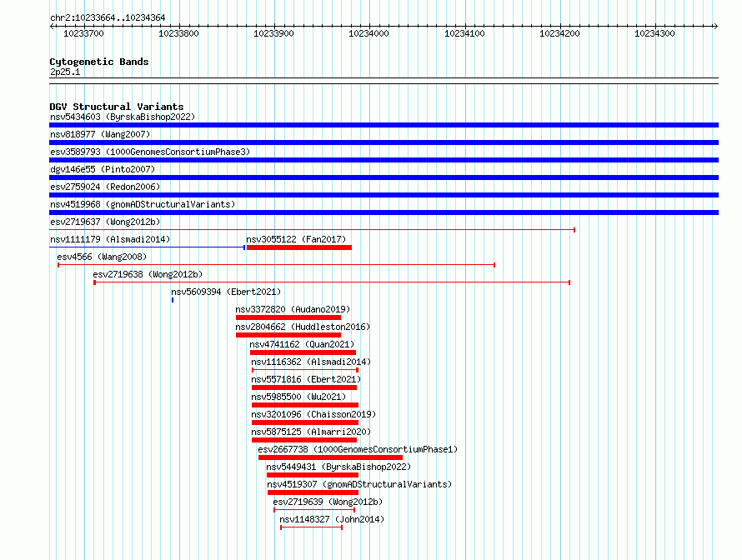The height and width of the screenshot is (560, 742).
Task: Click ruler position 10233900
Action: (273, 33)
